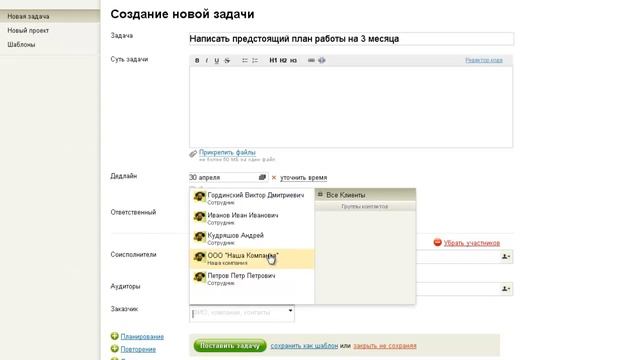Open the person picker for Соисполнители field
The height and width of the screenshot is (360, 640).
(506, 257)
